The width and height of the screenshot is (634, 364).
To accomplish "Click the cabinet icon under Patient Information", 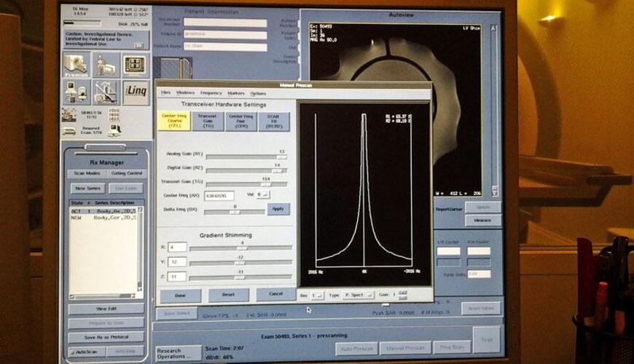I will click(x=174, y=68).
